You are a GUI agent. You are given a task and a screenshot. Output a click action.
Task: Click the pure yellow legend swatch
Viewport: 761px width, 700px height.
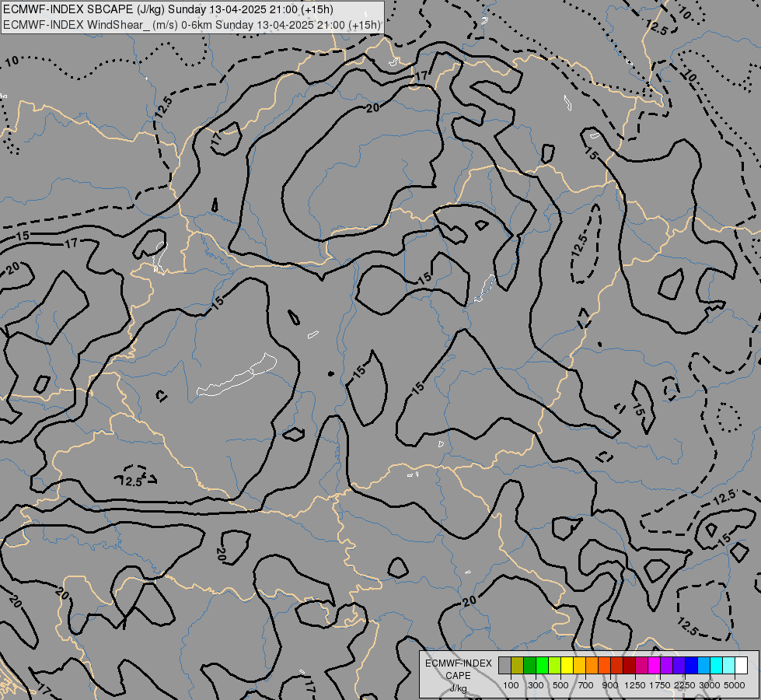pyautogui.click(x=567, y=665)
